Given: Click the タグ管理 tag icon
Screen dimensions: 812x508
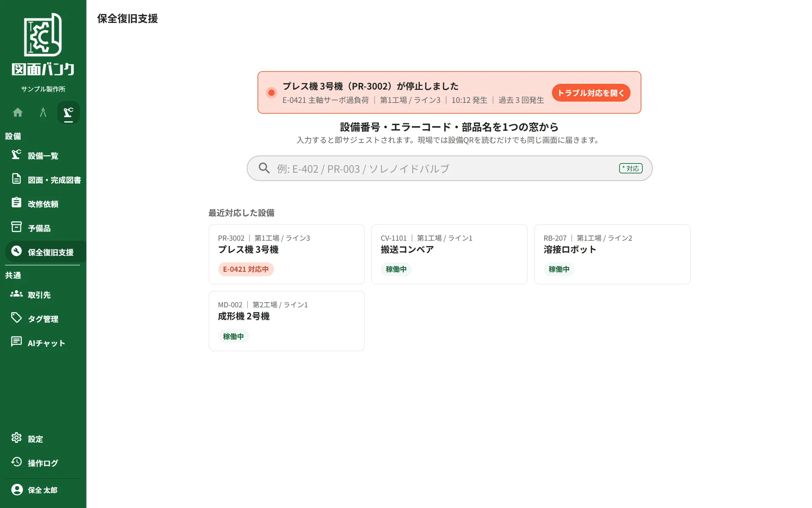Looking at the screenshot, I should coord(16,318).
